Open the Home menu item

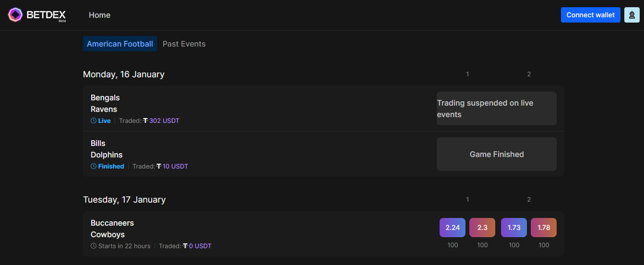pos(99,15)
